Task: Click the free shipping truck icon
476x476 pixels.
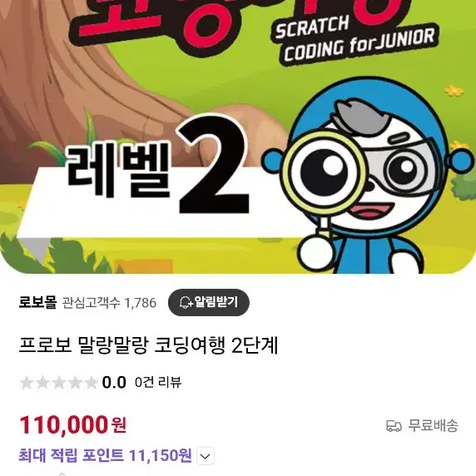Action: [394, 425]
